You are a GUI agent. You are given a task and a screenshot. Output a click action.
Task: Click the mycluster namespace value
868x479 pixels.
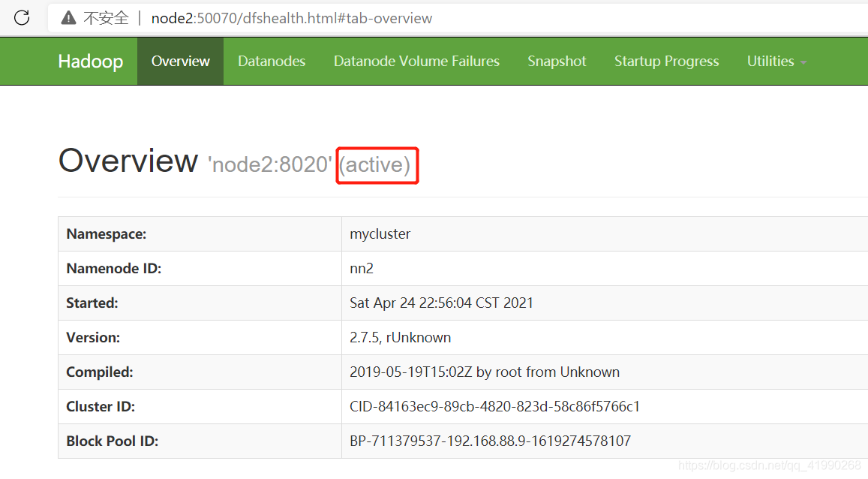tap(380, 234)
